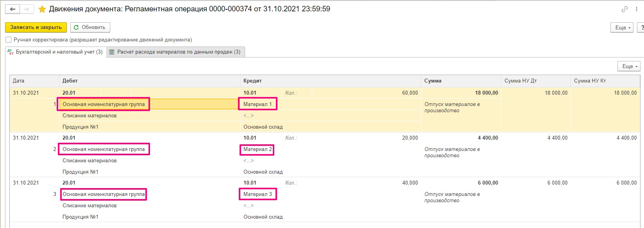
Task: Click Отпуск материалов в производство in row 2
Action: pyautogui.click(x=452, y=153)
